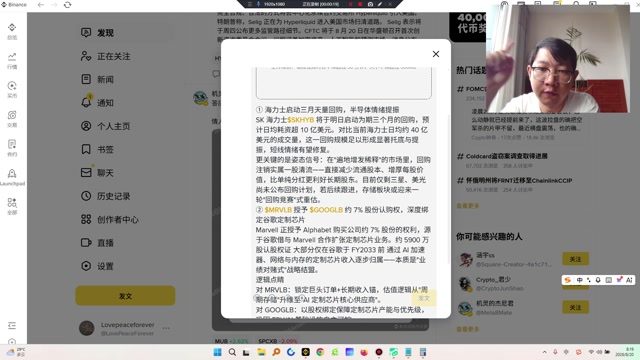640x360 pixels.
Task: Open 怀俄明州将FRNT迁移至ChainlinkCCIP topic
Action: [x=519, y=180]
